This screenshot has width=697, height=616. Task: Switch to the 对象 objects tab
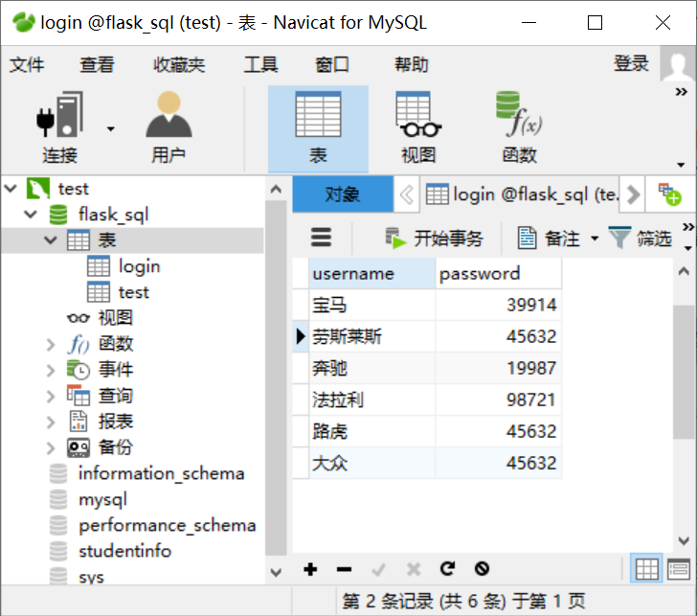[343, 194]
